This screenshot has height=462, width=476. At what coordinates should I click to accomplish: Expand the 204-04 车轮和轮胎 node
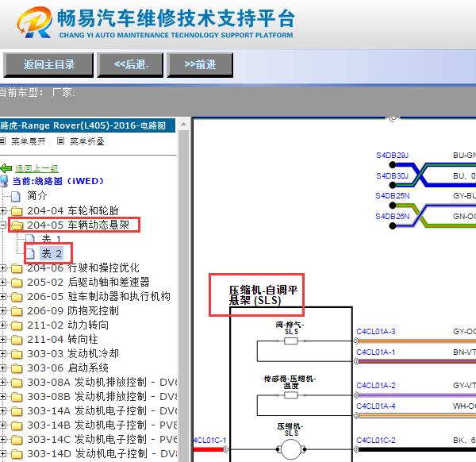[x=3, y=210]
